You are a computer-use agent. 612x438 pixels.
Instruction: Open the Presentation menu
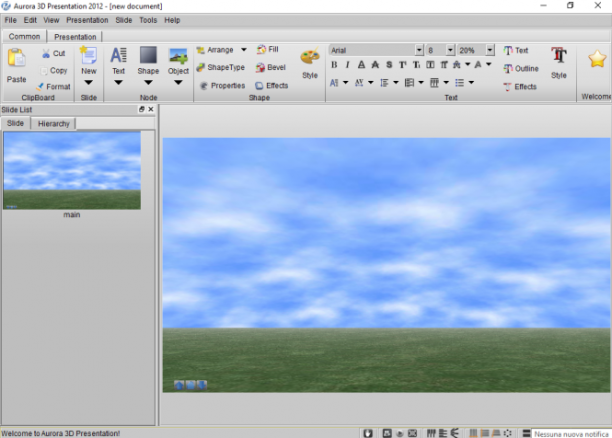point(87,20)
